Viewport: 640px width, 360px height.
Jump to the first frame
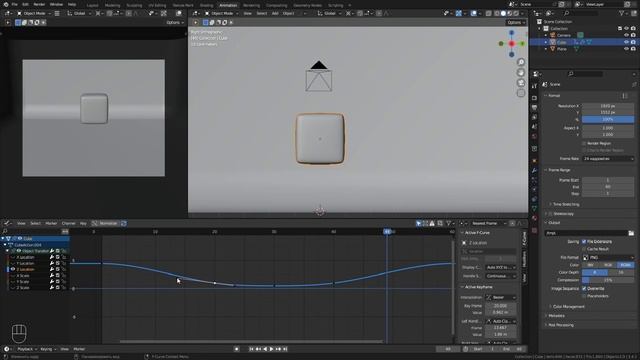[251, 349]
